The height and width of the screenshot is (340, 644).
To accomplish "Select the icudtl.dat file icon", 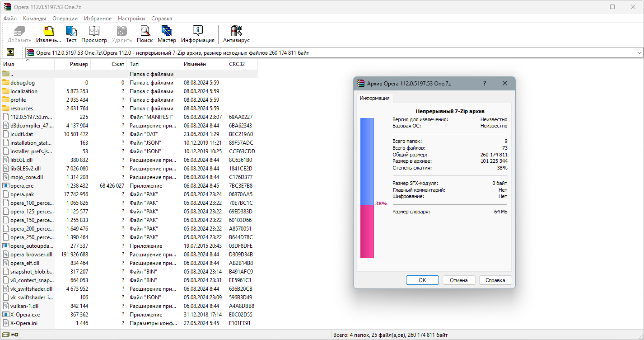I will (x=6, y=134).
